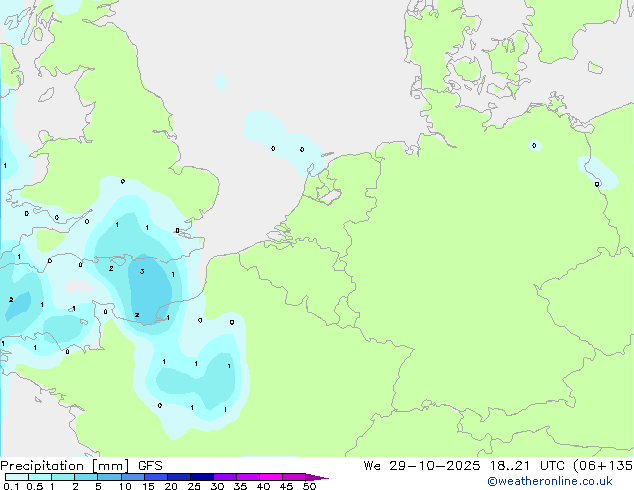Select the 30–35 mm purple legend swatch
The width and height of the screenshot is (634, 490).
(x=224, y=477)
